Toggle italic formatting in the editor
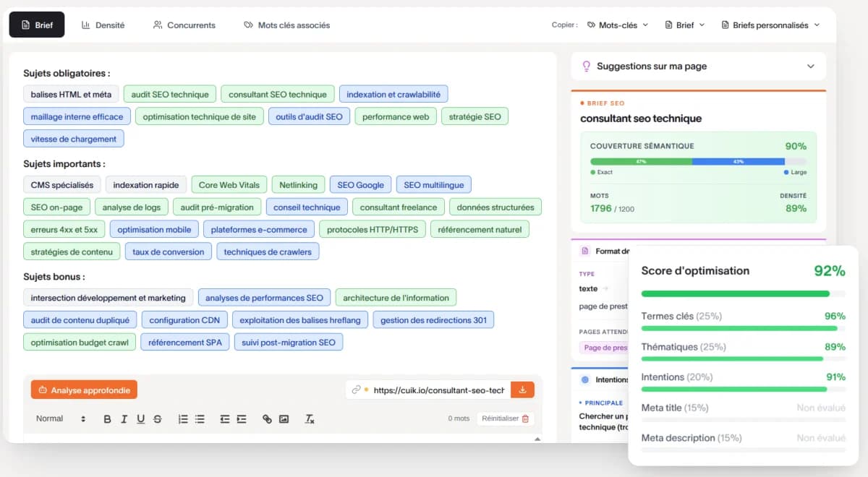 click(x=124, y=418)
